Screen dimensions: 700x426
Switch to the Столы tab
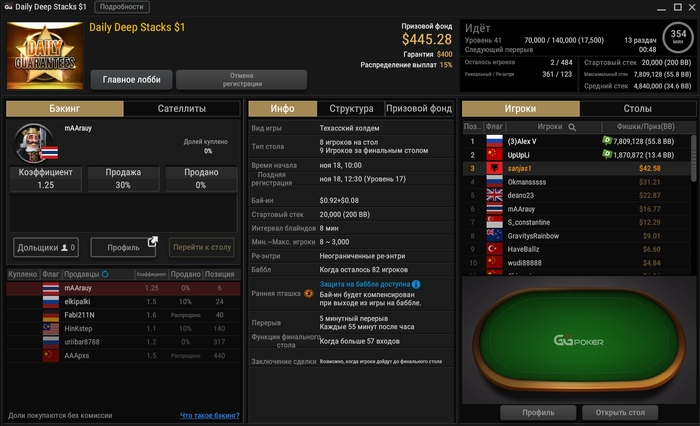[x=637, y=109]
